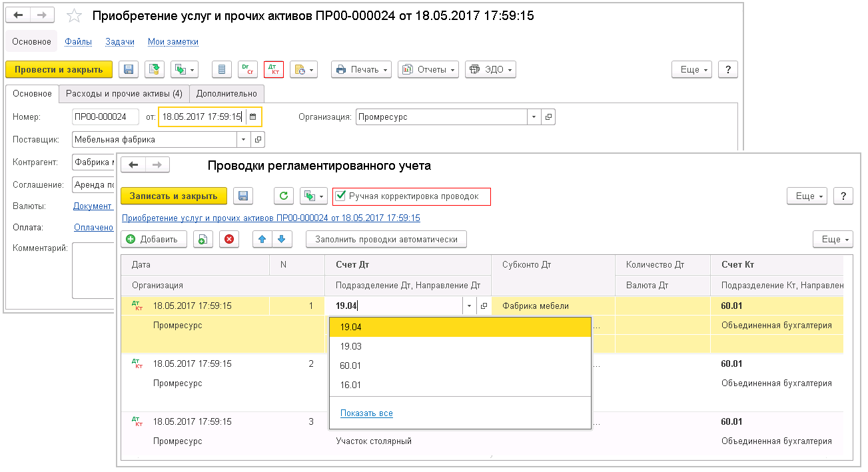
Task: Click the red delete row icon
Action: pyautogui.click(x=230, y=239)
